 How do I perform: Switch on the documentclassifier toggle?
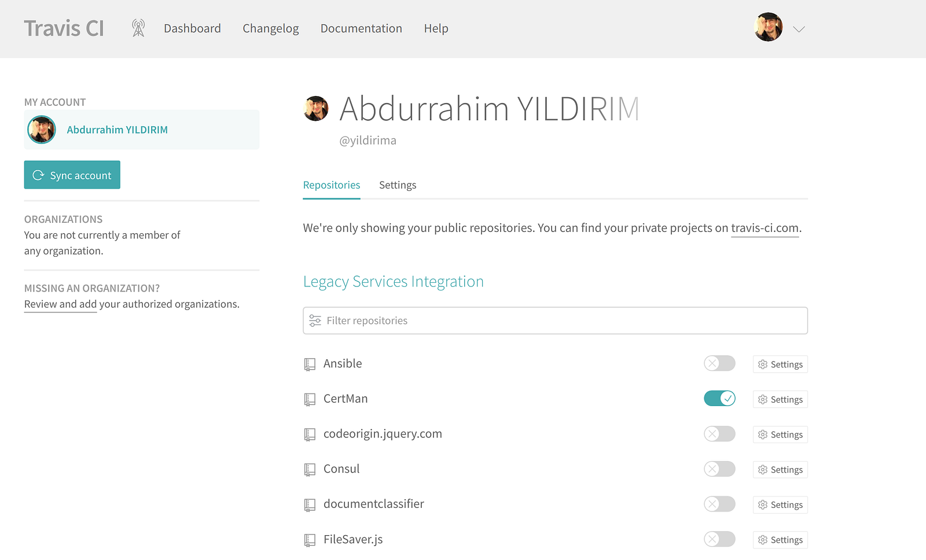719,504
